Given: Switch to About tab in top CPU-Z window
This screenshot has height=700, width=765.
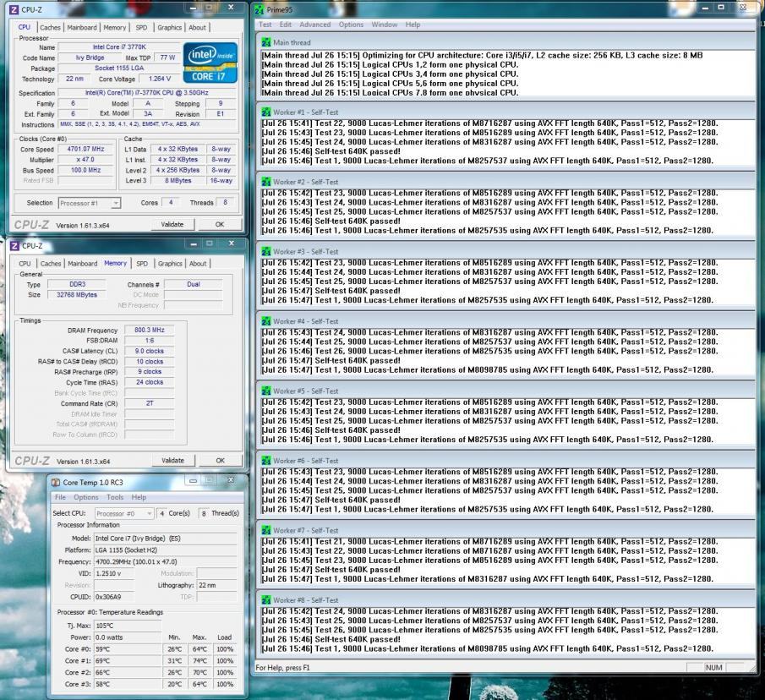Looking at the screenshot, I should [197, 27].
